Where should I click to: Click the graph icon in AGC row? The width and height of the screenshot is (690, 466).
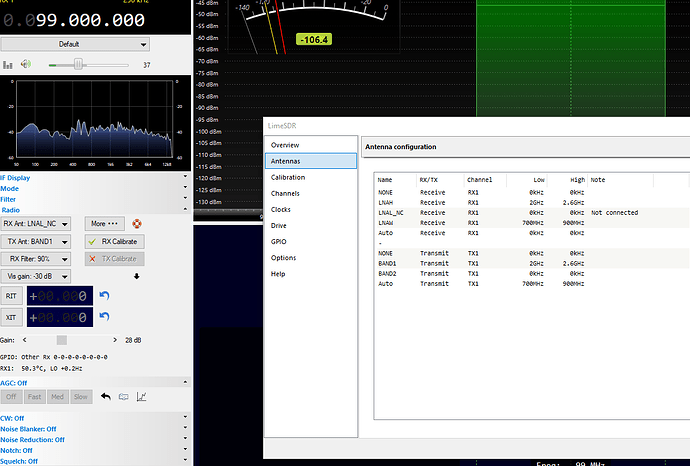(141, 396)
